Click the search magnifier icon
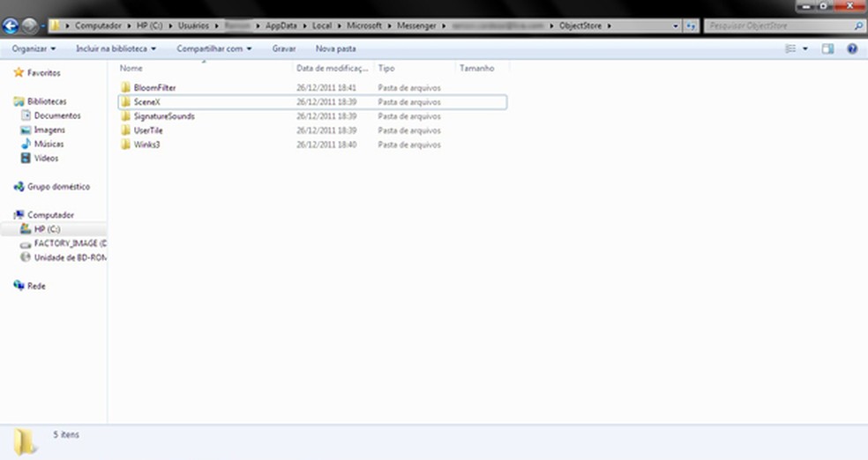Viewport: 868px width, 460px height. 858,26
